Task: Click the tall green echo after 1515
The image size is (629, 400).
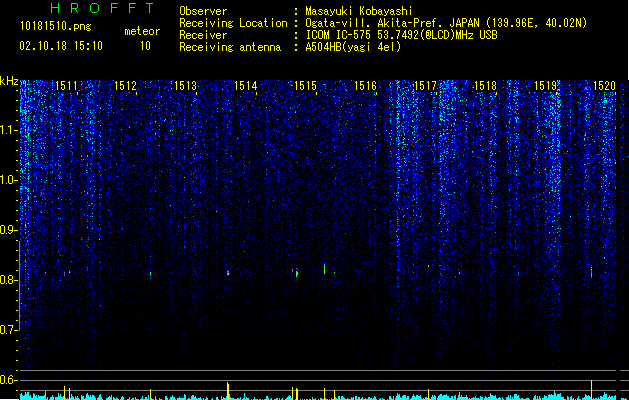Action: coord(324,268)
